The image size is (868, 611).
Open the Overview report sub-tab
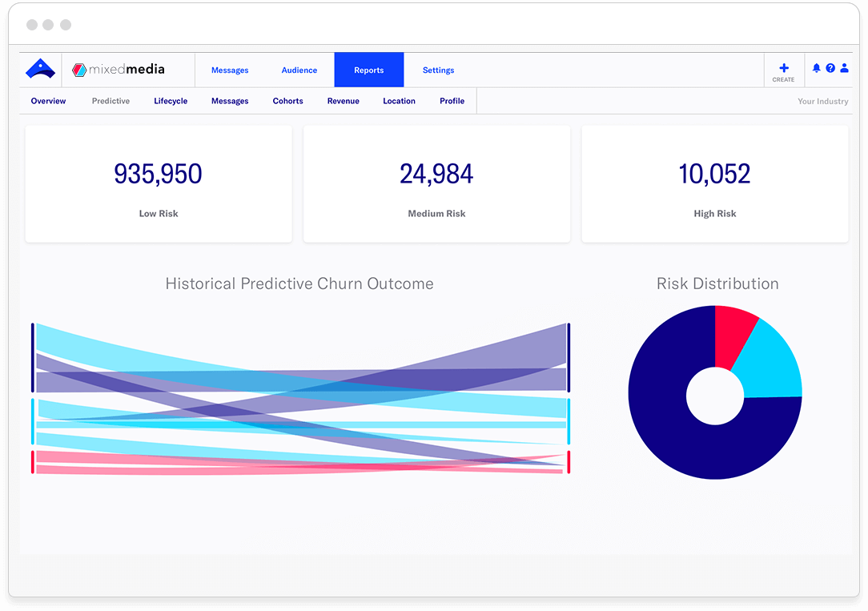tap(48, 101)
